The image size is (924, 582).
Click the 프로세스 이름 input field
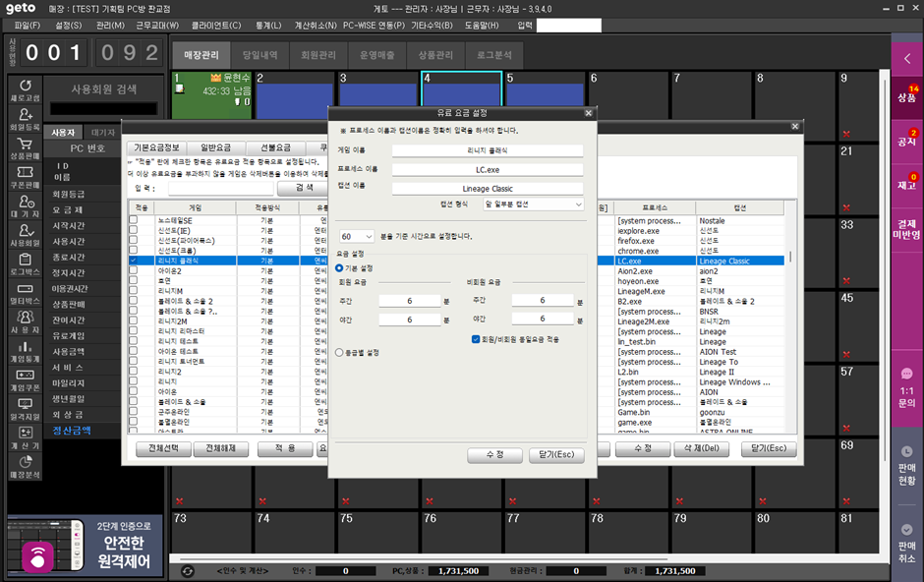point(487,169)
